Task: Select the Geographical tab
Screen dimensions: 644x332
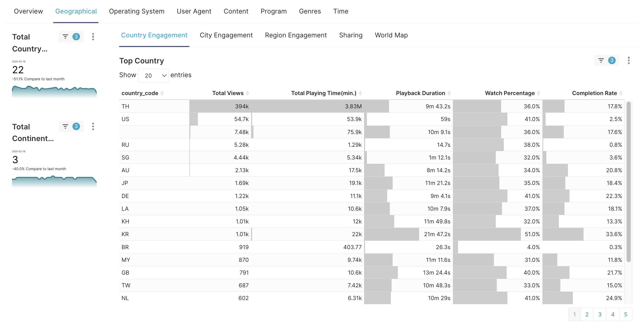Action: point(76,11)
